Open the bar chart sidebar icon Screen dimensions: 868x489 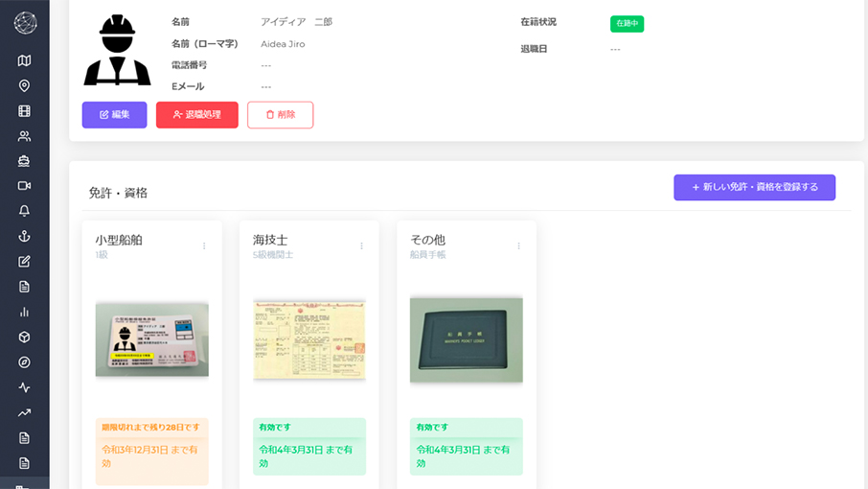click(x=24, y=312)
